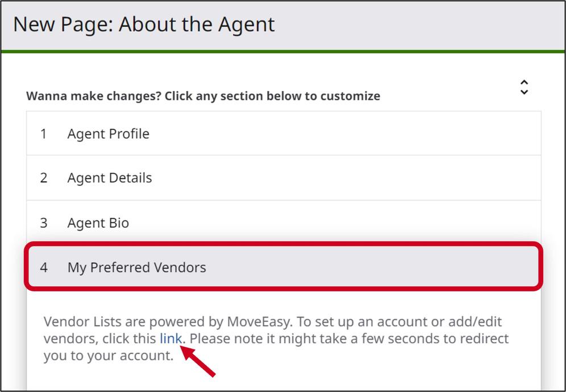The height and width of the screenshot is (392, 566).
Task: Select number 1 beside Agent Profile
Action: [x=43, y=134]
